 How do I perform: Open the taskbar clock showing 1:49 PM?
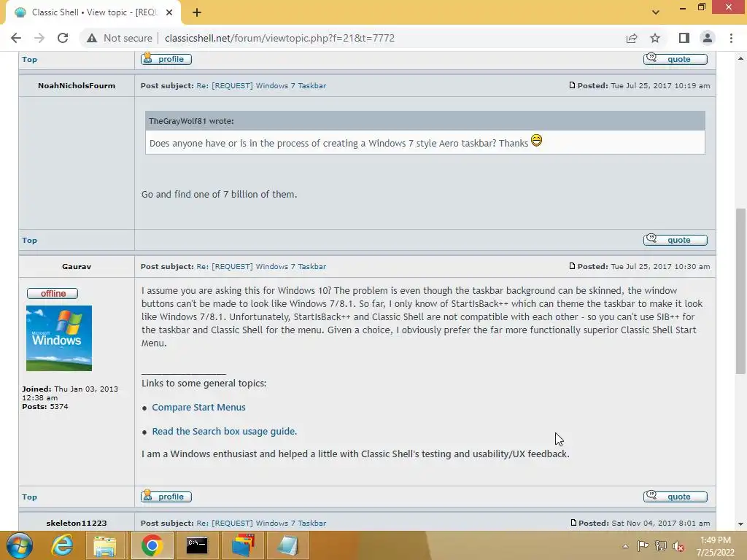pyautogui.click(x=716, y=546)
